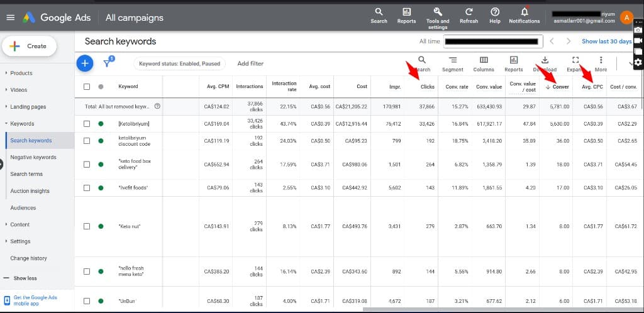Check the "keto food box delivery" checkbox
The height and width of the screenshot is (313, 644).
click(87, 165)
